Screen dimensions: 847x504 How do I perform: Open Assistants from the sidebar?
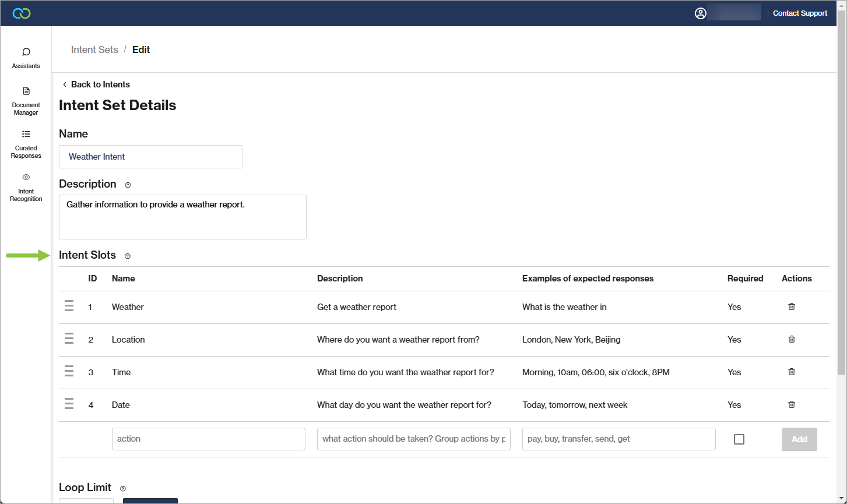coord(26,58)
